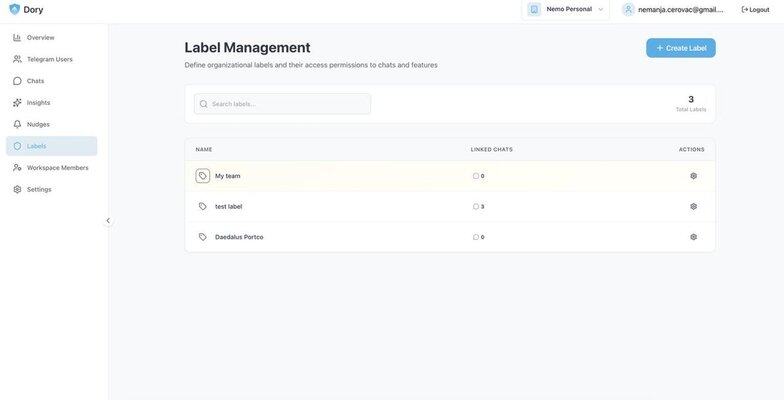This screenshot has width=784, height=400.
Task: Click the Logout link
Action: click(755, 9)
